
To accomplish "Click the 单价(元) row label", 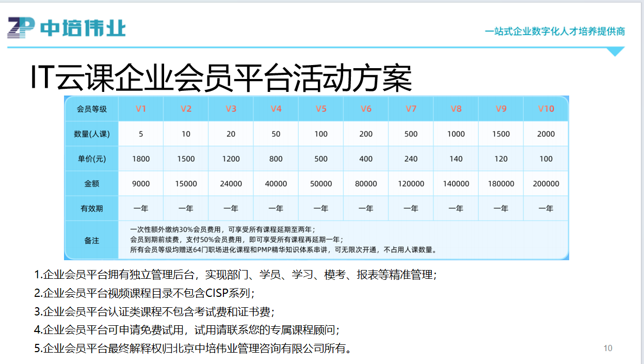I will click(x=91, y=159).
